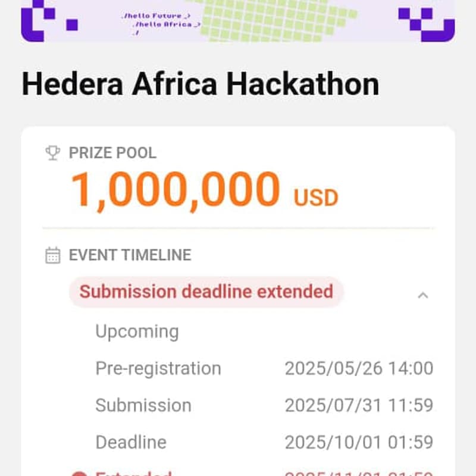This screenshot has height=476, width=476.
Task: Select the 'PRIZE POOL' heading
Action: [x=112, y=153]
